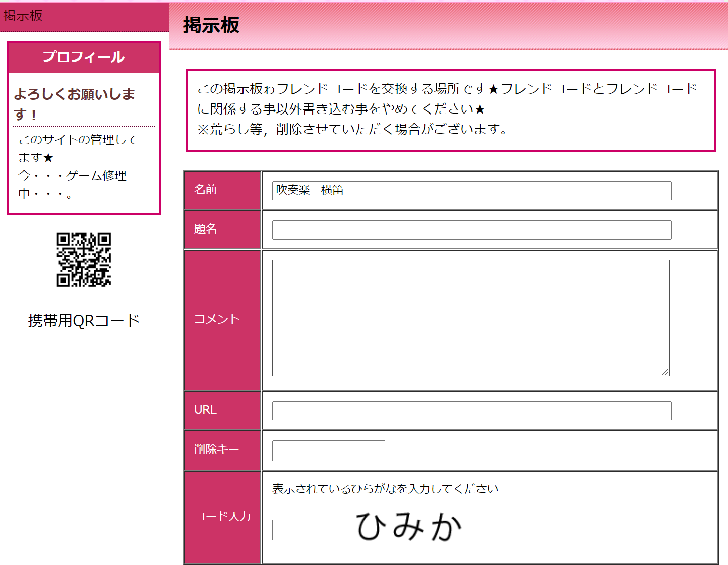Click the コメント row label
This screenshot has width=728, height=565.
tap(217, 319)
